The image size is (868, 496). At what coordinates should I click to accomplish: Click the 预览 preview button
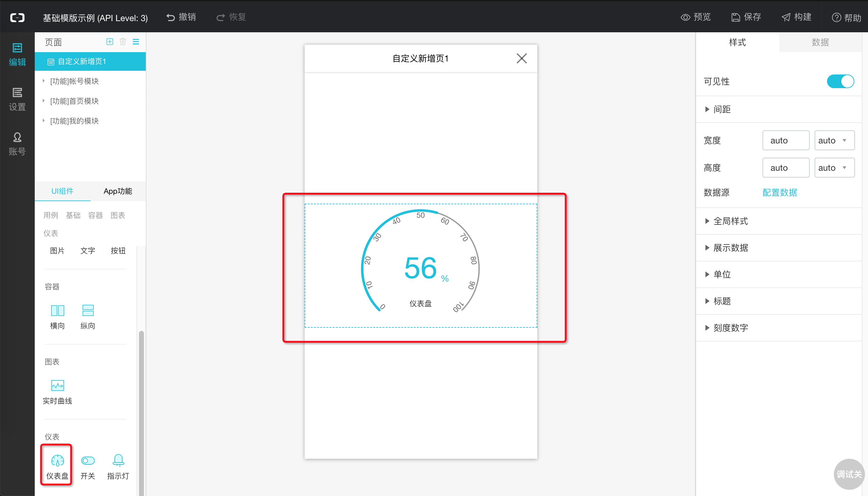point(696,17)
